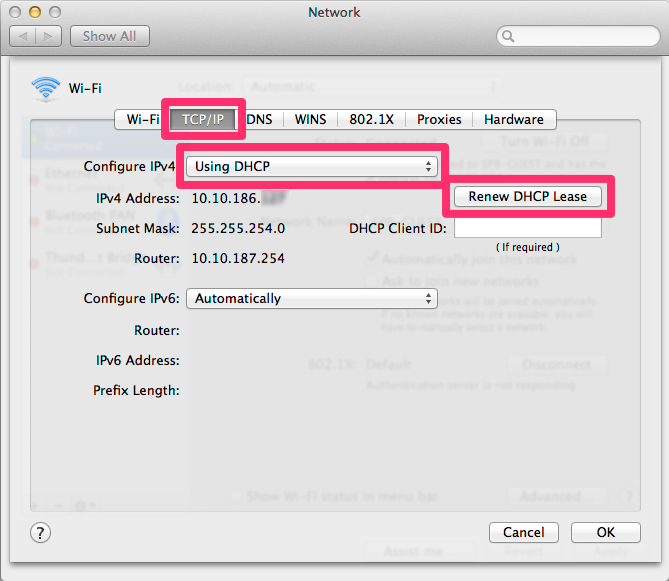Click the DHCP Client ID text field
Image resolution: width=669 pixels, height=581 pixels.
(527, 228)
